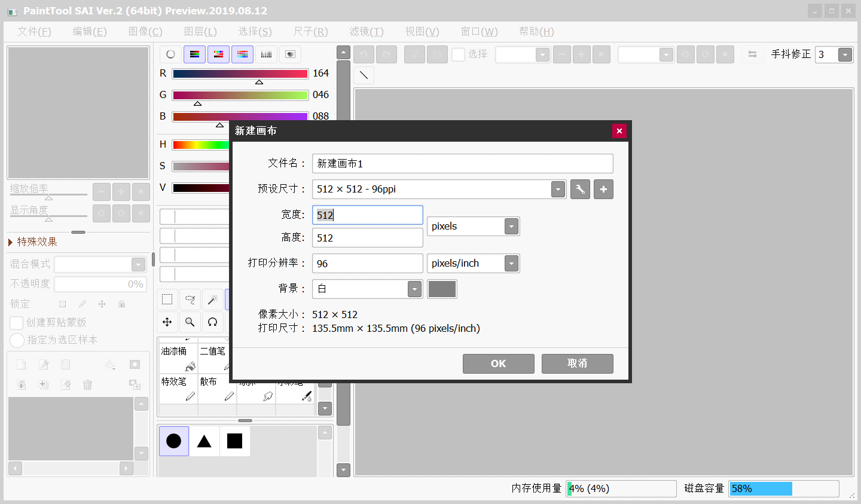Choose the 特效笔 effect pen tool

[178, 389]
